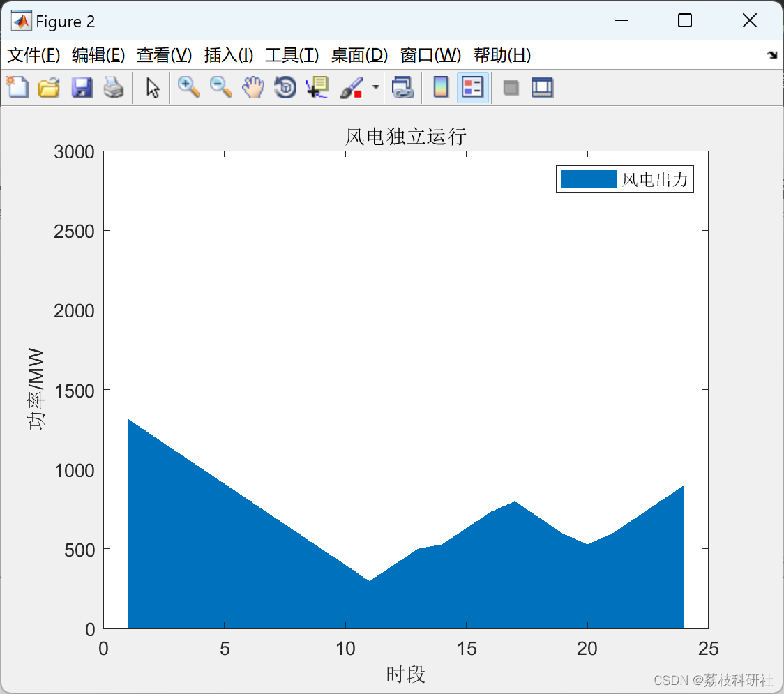Open the 编辑(E) menu

tap(98, 55)
